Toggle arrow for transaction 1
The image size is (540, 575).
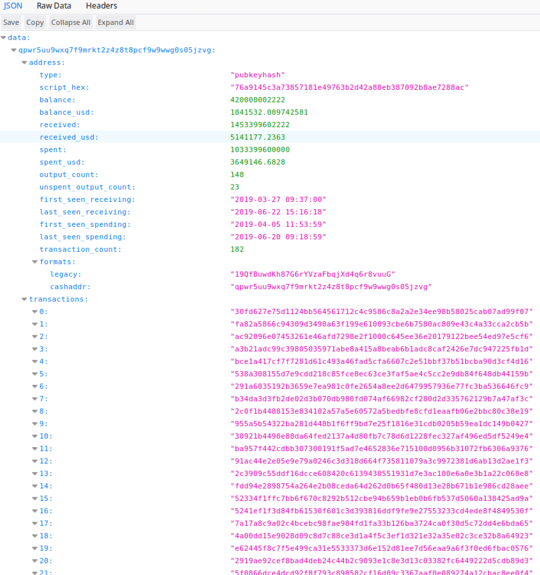pos(35,324)
